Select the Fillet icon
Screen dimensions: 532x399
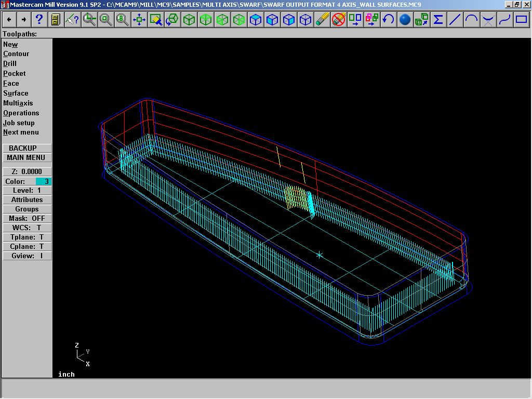[x=488, y=20]
